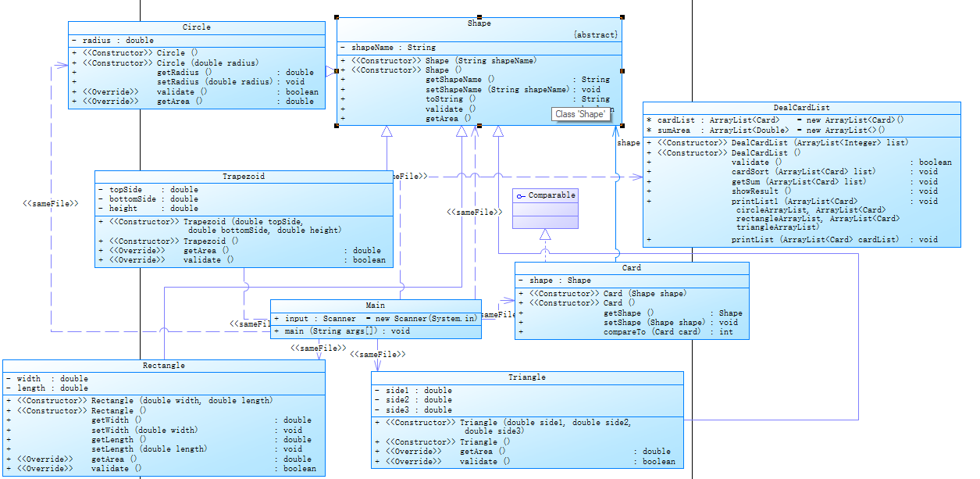This screenshot has width=980, height=479.
Task: Select side1 attribute in Triangle
Action: pyautogui.click(x=414, y=391)
